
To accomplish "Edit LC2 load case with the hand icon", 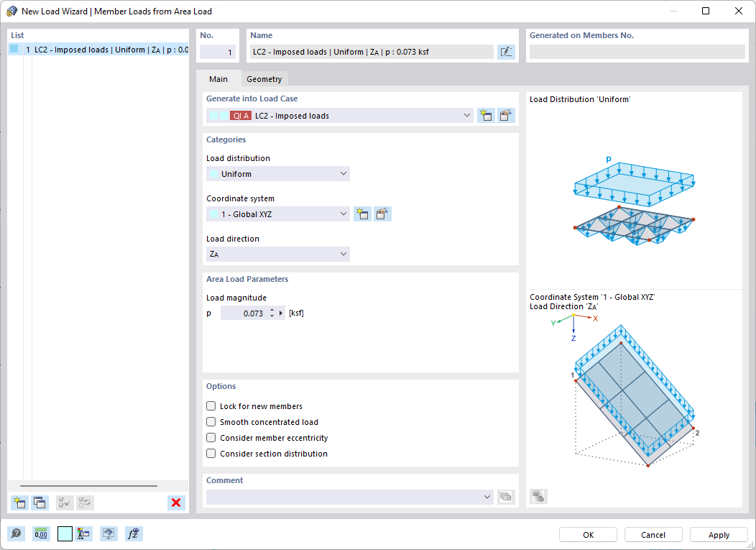I will click(506, 115).
